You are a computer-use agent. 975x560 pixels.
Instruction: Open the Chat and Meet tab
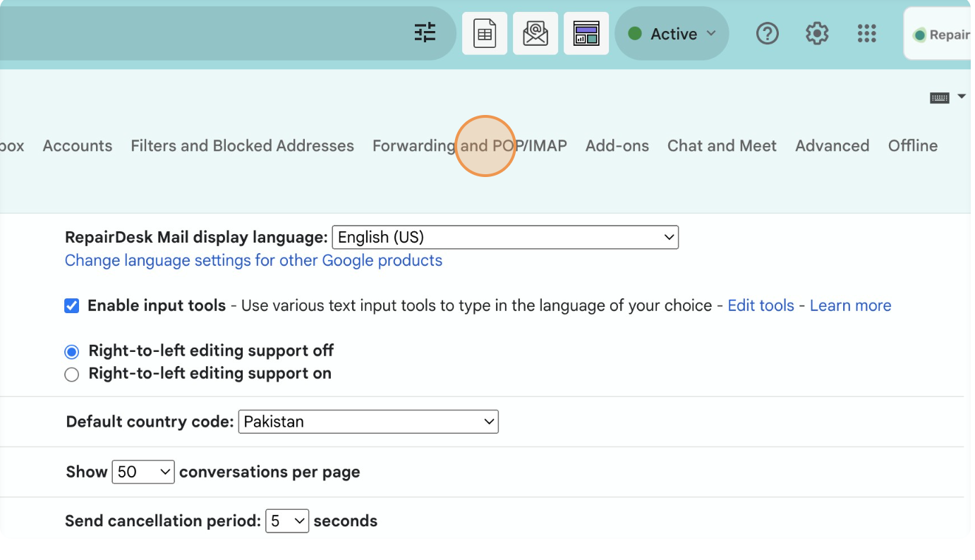(x=722, y=146)
